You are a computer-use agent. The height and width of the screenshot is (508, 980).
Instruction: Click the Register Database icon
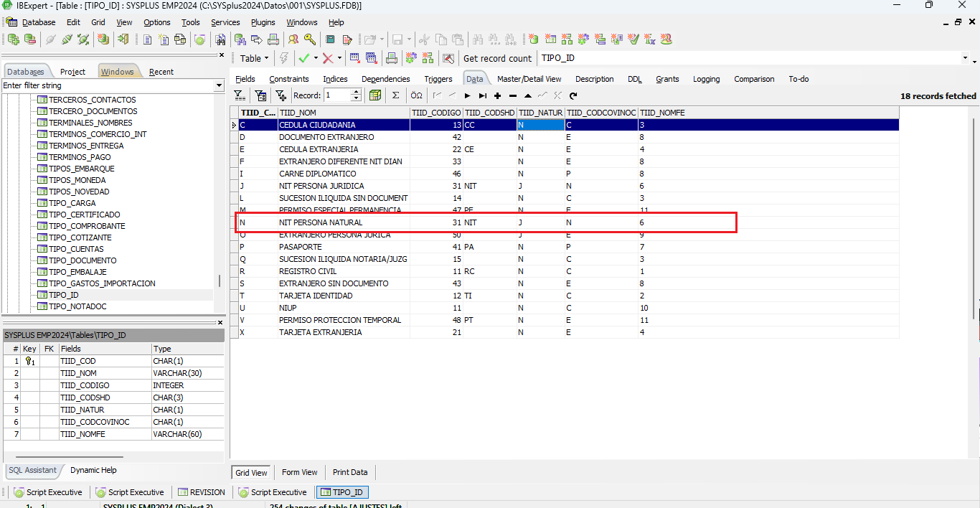(13, 39)
